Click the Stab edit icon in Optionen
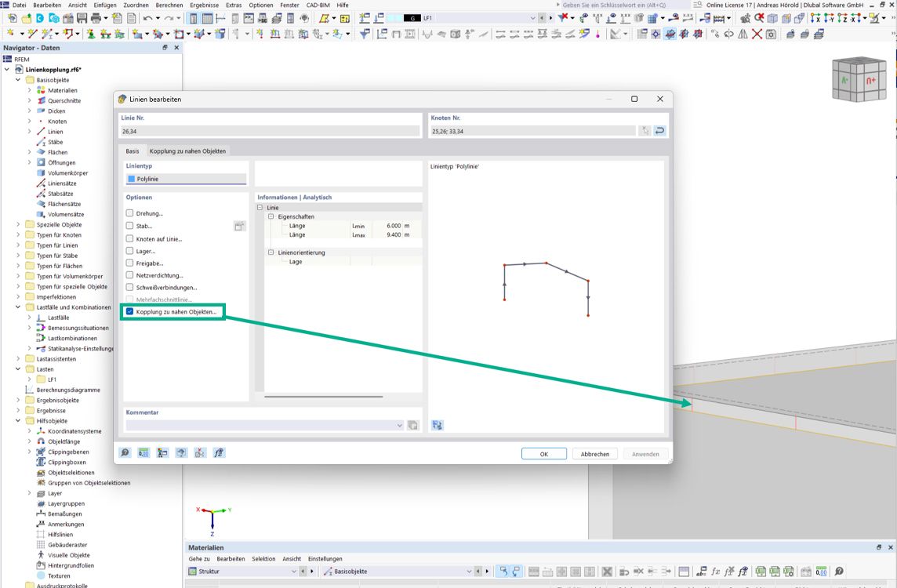This screenshot has height=588, width=897. click(240, 227)
